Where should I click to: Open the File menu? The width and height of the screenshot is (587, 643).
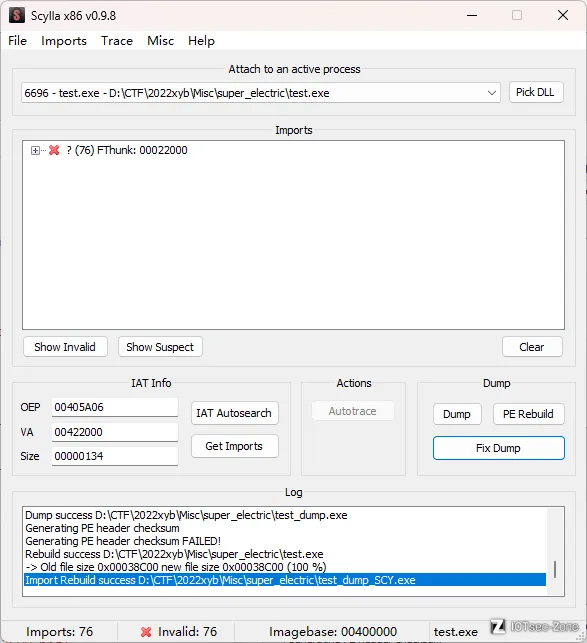(17, 41)
